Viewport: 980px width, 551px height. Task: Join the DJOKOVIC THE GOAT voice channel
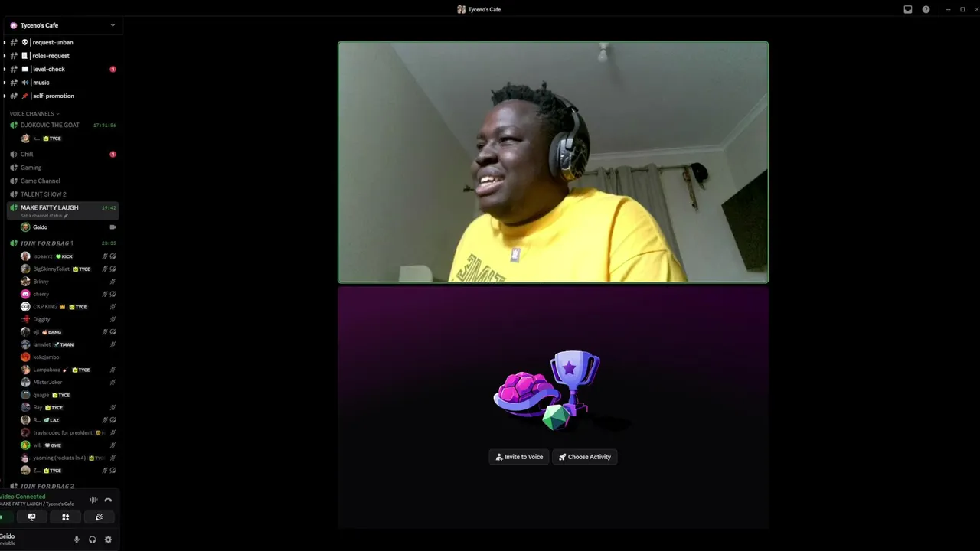click(63, 125)
